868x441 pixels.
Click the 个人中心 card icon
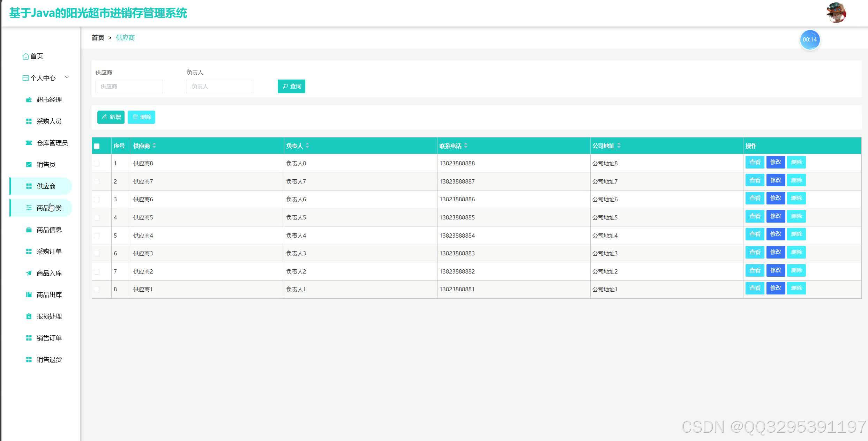click(25, 78)
